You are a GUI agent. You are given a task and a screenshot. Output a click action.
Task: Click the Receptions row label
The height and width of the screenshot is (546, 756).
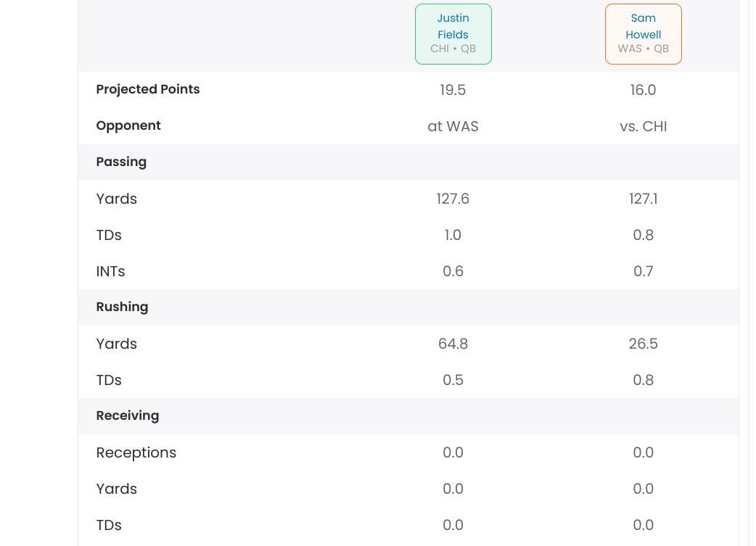click(x=136, y=452)
